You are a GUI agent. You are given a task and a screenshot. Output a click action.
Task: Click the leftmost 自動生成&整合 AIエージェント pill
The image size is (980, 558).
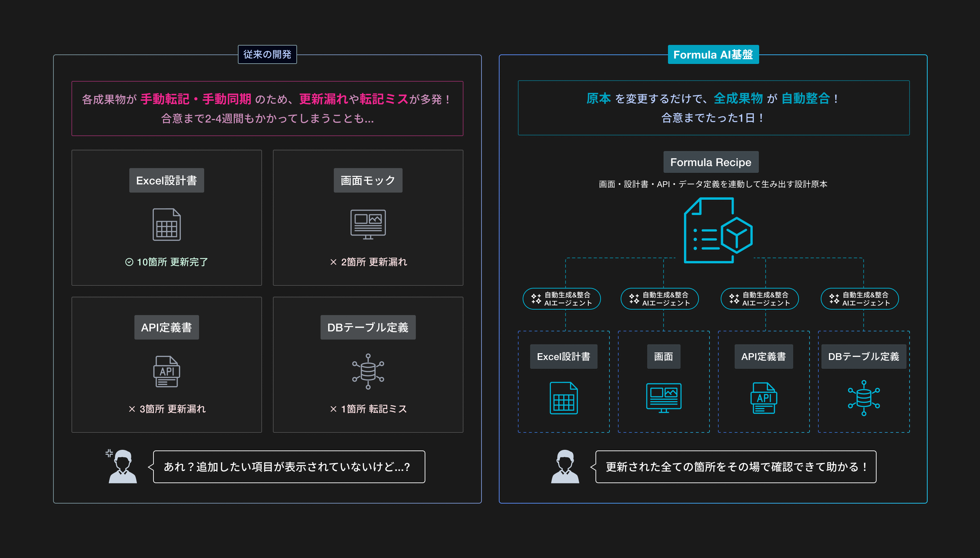pyautogui.click(x=561, y=298)
